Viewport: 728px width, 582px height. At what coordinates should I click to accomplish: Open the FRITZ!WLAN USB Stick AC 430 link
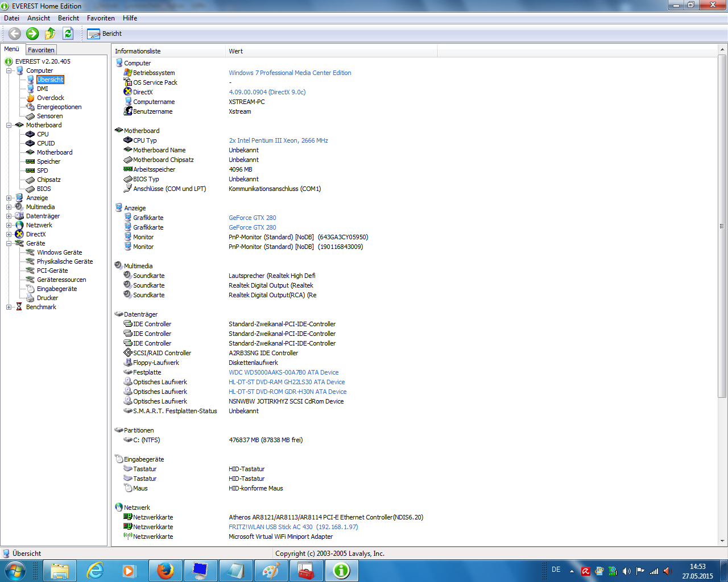point(293,527)
